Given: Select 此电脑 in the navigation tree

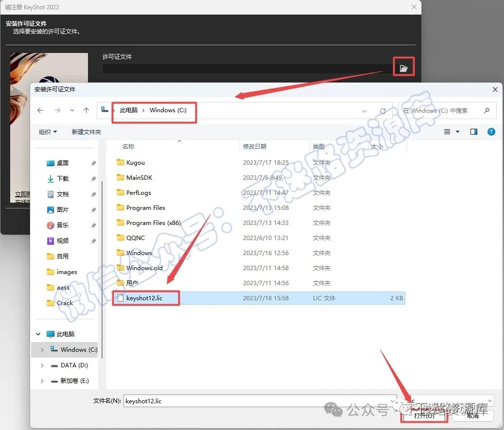Looking at the screenshot, I should pos(65,334).
